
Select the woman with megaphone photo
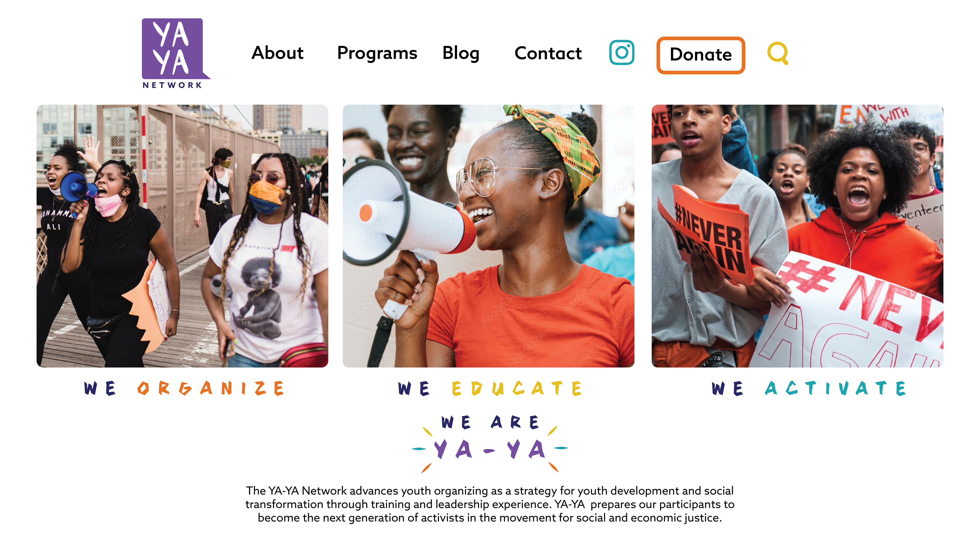(488, 236)
